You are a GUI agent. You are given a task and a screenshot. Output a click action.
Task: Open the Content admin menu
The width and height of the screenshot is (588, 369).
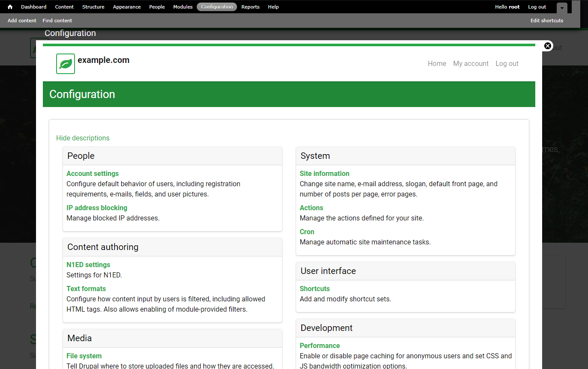64,7
